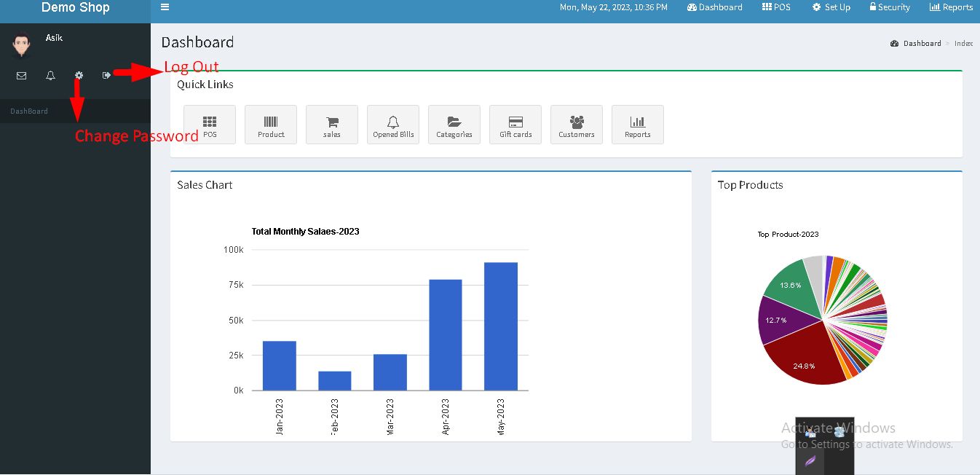Expand the Security menu in navbar
Viewport: 980px width, 475px height.
[x=889, y=7]
